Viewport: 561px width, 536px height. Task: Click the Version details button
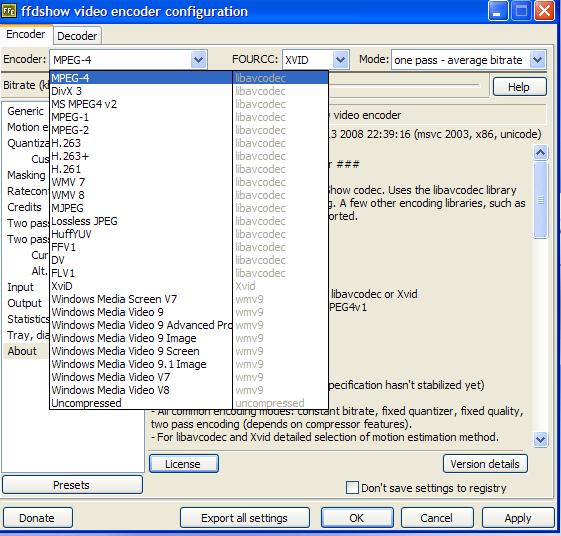coord(485,464)
